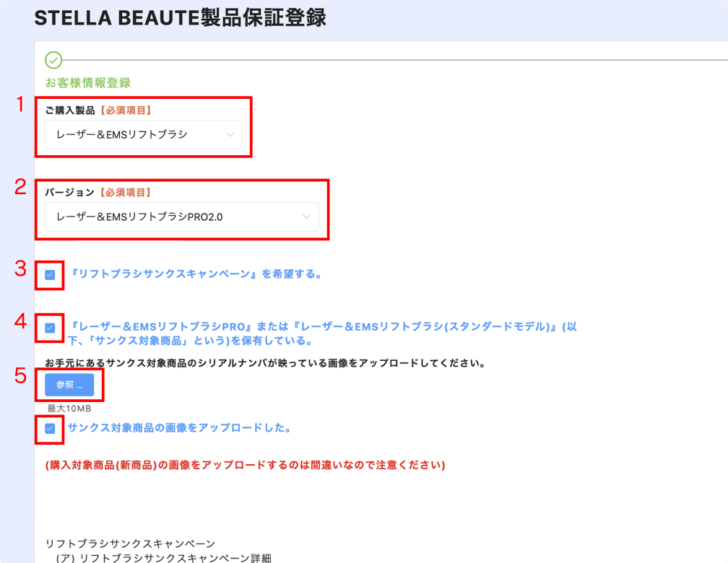Click the chevron arrow in バージョン select

306,217
